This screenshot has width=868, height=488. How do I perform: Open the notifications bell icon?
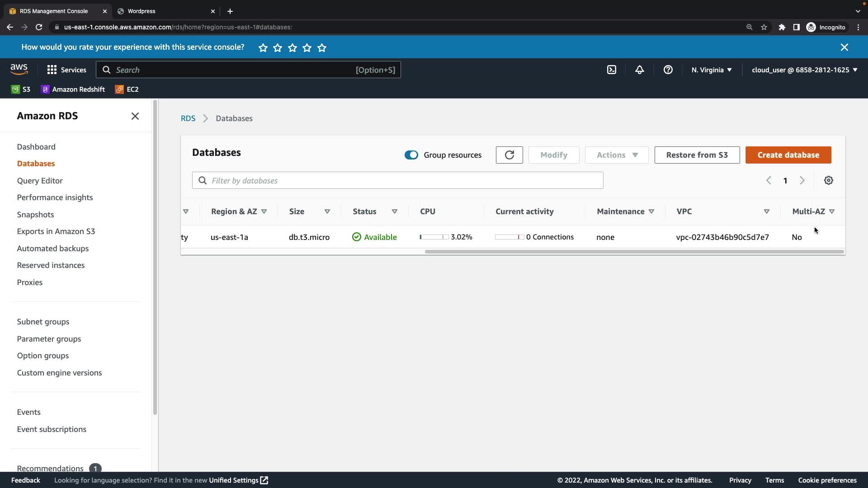click(x=639, y=70)
